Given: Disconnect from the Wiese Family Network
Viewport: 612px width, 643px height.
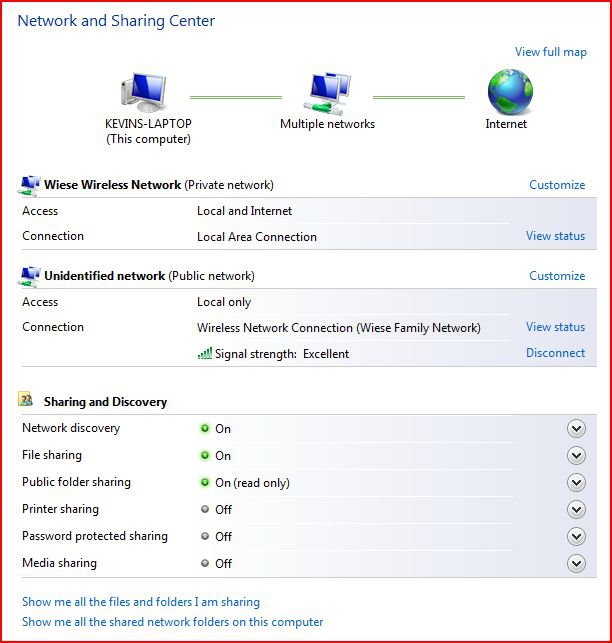Looking at the screenshot, I should click(555, 353).
